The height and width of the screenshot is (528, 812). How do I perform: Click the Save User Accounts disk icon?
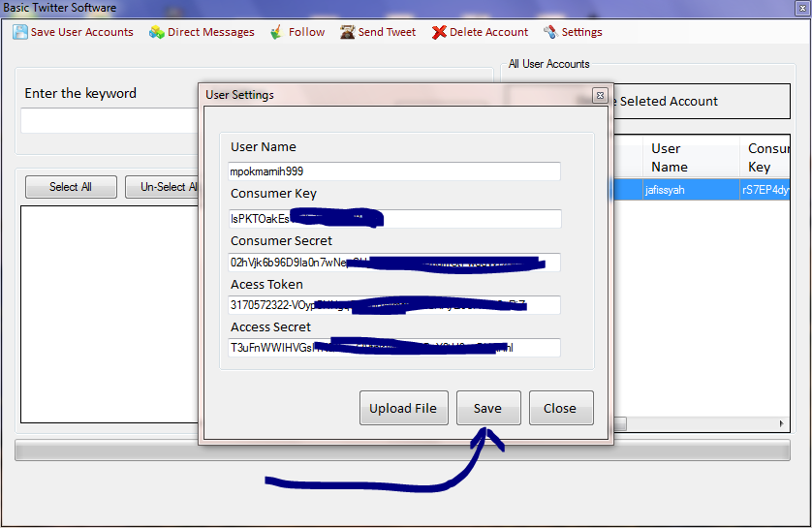click(x=20, y=32)
